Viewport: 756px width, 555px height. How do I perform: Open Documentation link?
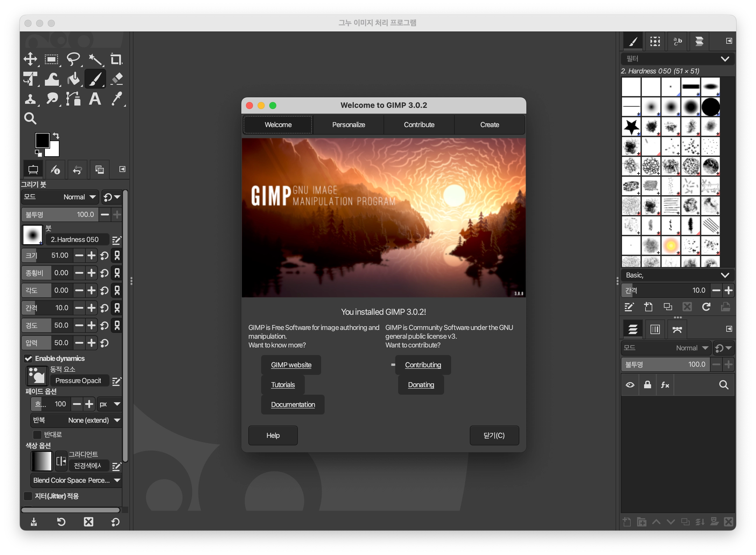tap(293, 405)
